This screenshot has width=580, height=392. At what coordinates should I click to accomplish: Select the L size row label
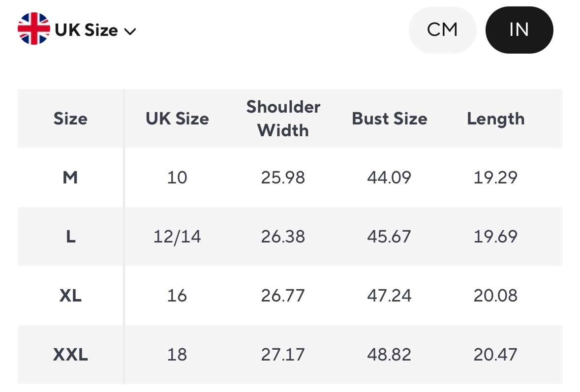[70, 237]
